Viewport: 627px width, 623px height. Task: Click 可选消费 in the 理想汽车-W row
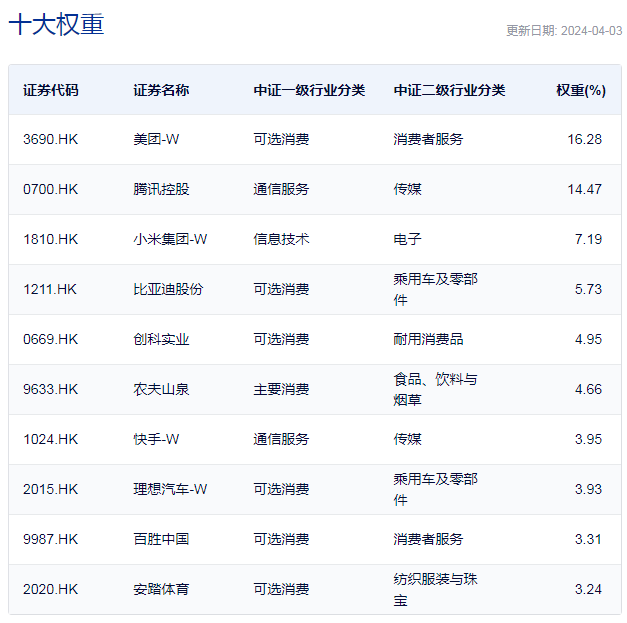coord(281,489)
